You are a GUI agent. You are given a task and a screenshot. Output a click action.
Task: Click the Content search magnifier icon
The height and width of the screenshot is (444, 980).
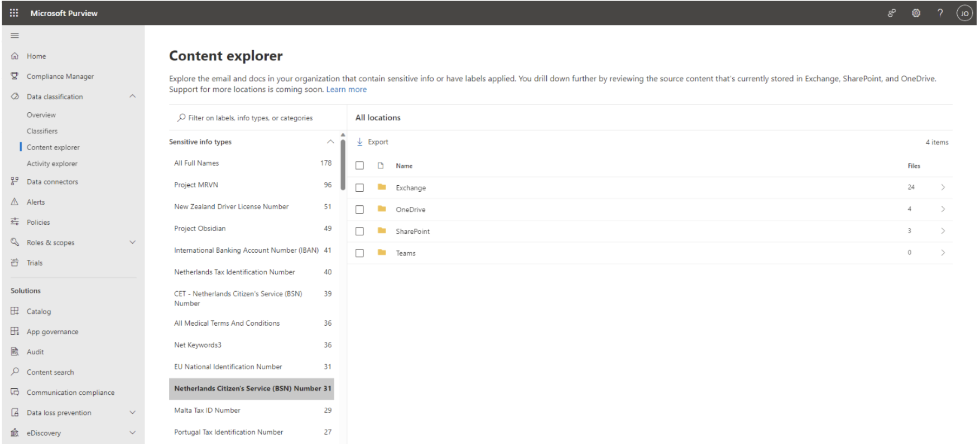pos(15,371)
